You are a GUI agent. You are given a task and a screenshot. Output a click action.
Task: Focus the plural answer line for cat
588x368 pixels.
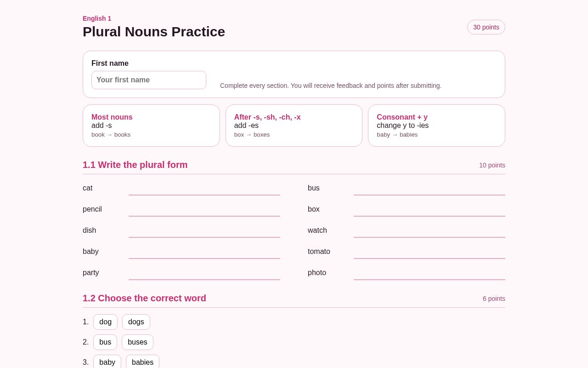click(x=204, y=188)
